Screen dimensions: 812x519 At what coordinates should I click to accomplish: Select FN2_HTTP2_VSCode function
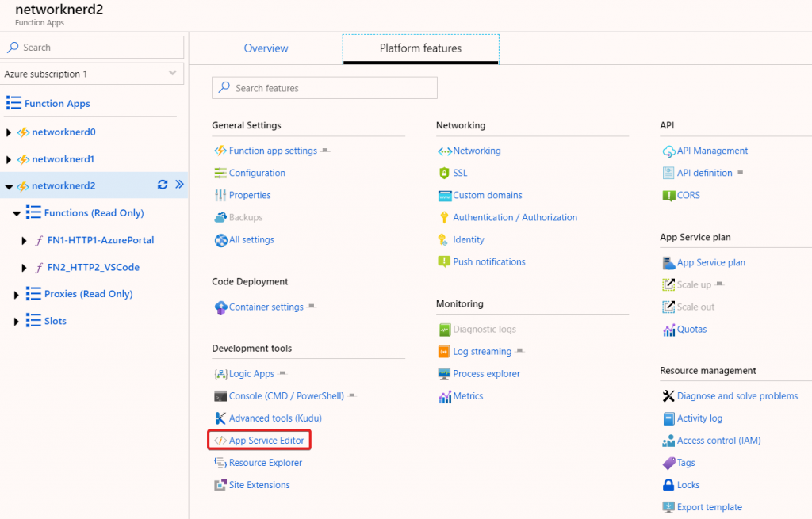pos(94,267)
